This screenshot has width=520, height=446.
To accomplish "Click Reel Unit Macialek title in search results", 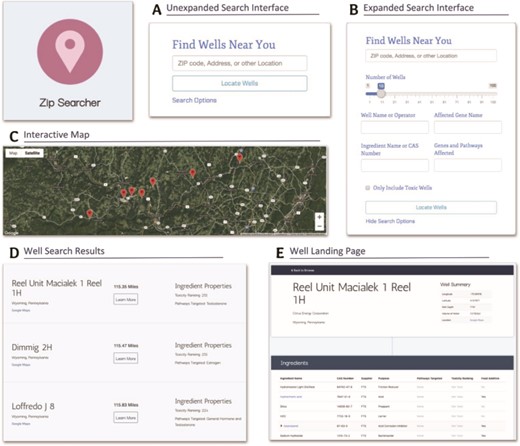I will point(57,288).
